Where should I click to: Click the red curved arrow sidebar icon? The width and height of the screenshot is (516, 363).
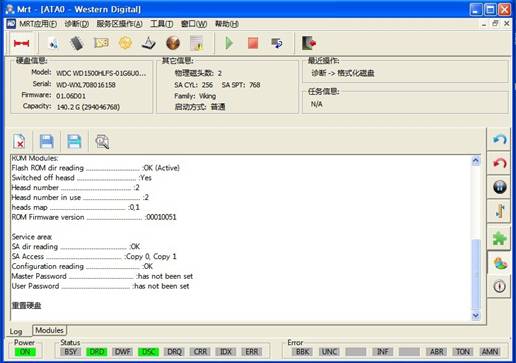click(x=499, y=163)
